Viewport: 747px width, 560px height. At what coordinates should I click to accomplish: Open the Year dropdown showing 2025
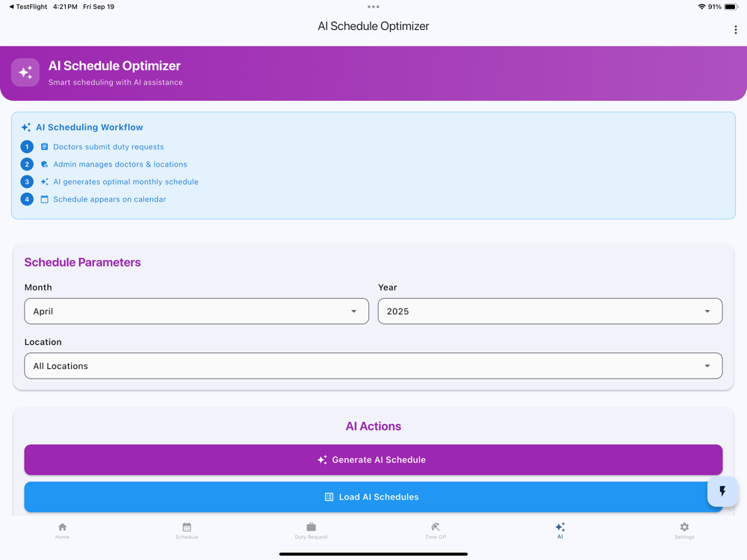pos(550,311)
